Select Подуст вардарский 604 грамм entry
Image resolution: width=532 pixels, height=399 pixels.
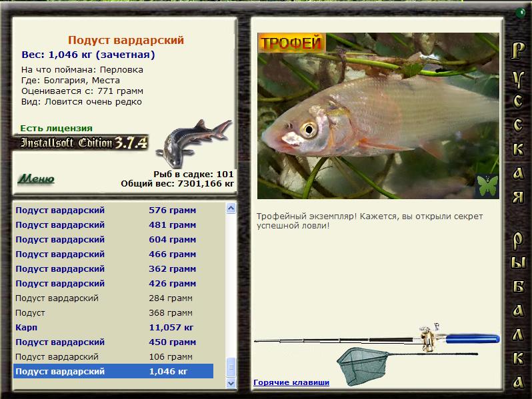113,240
